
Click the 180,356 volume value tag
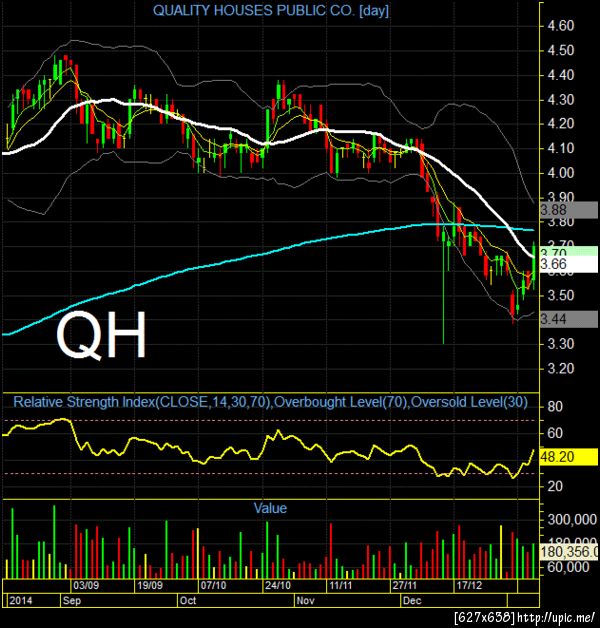(x=570, y=552)
